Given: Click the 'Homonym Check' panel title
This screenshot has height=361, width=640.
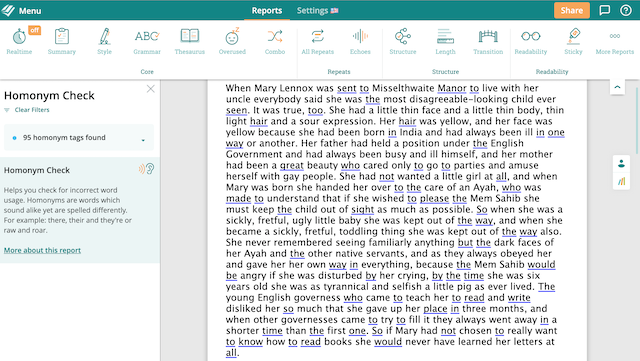Looking at the screenshot, I should [49, 96].
